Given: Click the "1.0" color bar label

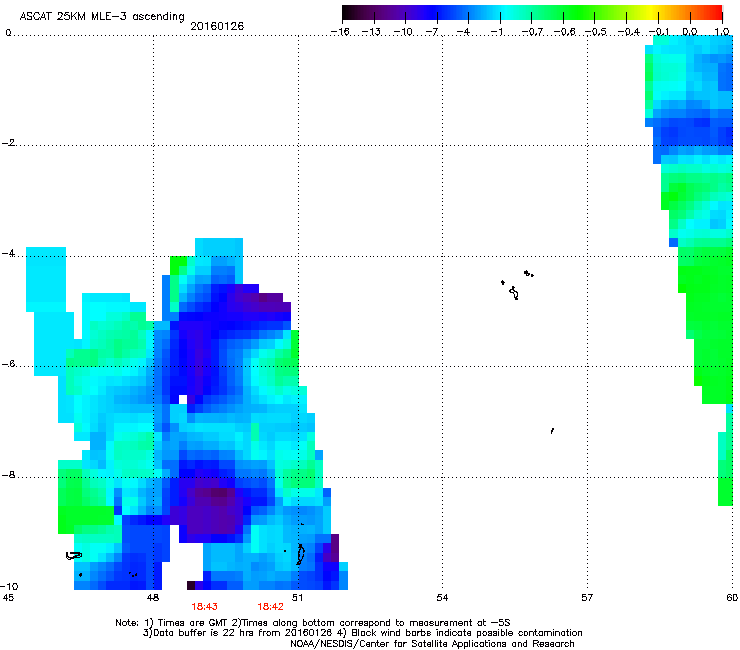Looking at the screenshot, I should coord(722,32).
